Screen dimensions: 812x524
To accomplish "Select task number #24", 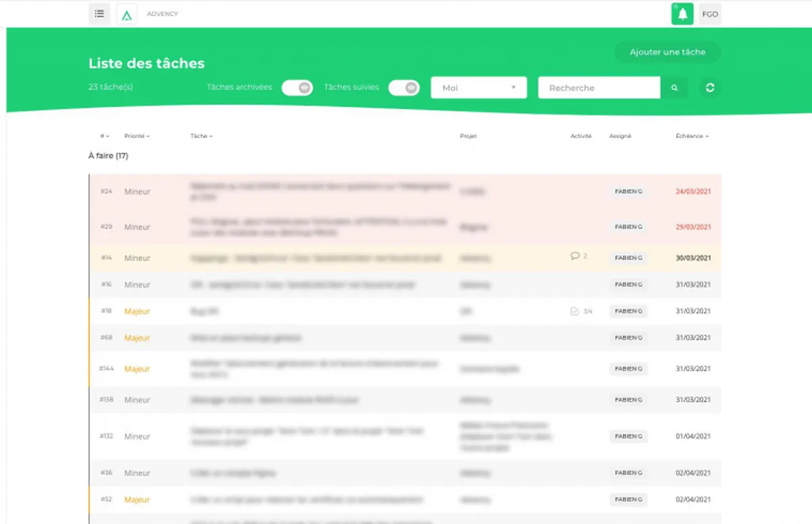I will click(x=106, y=192).
